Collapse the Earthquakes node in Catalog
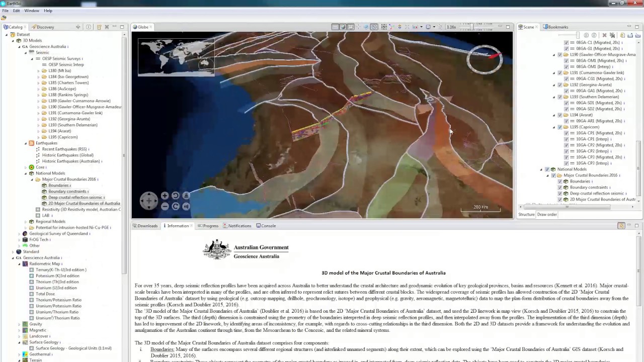 pos(26,143)
